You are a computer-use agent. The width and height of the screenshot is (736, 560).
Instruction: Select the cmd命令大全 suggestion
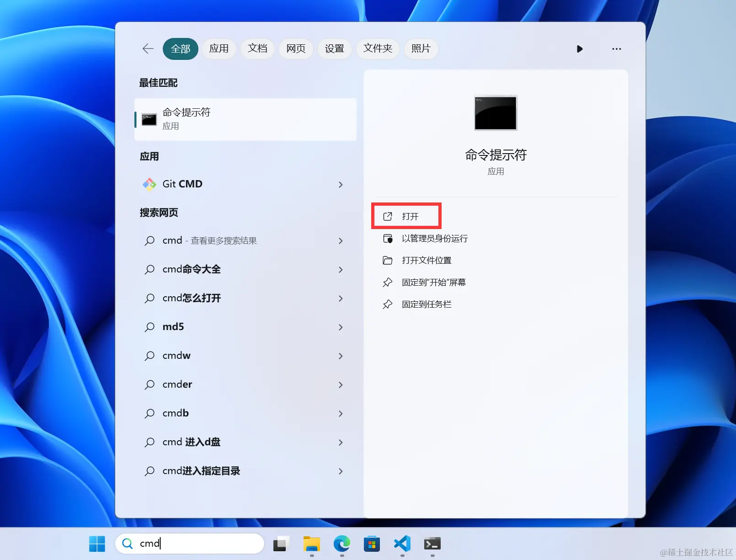245,269
